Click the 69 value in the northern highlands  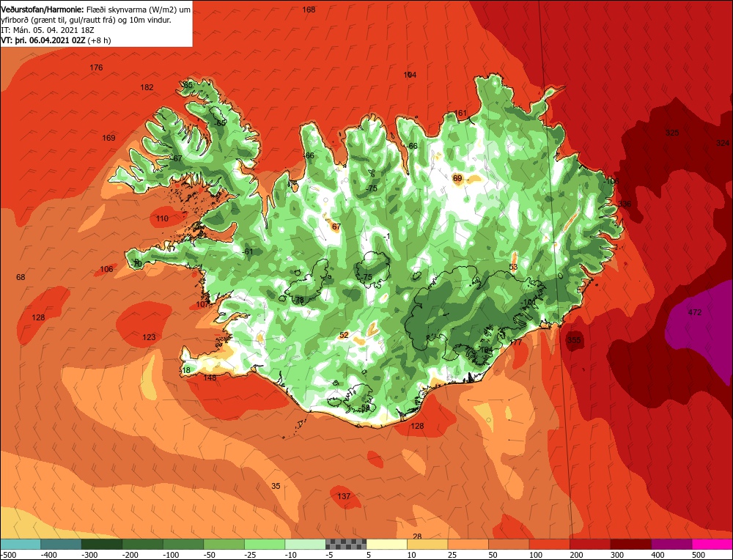(457, 178)
